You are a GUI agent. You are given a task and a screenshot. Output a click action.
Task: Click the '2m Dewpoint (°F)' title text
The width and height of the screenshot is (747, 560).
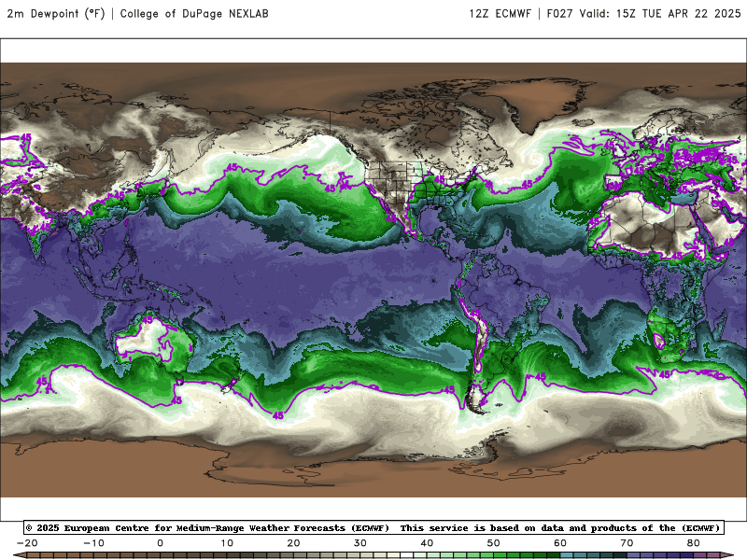pos(55,14)
